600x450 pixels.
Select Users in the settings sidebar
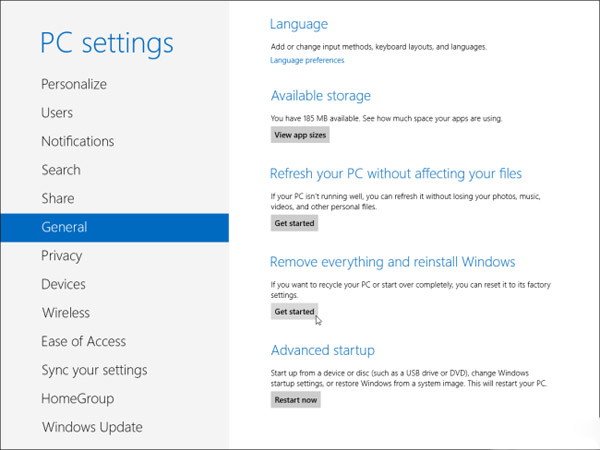(x=57, y=113)
